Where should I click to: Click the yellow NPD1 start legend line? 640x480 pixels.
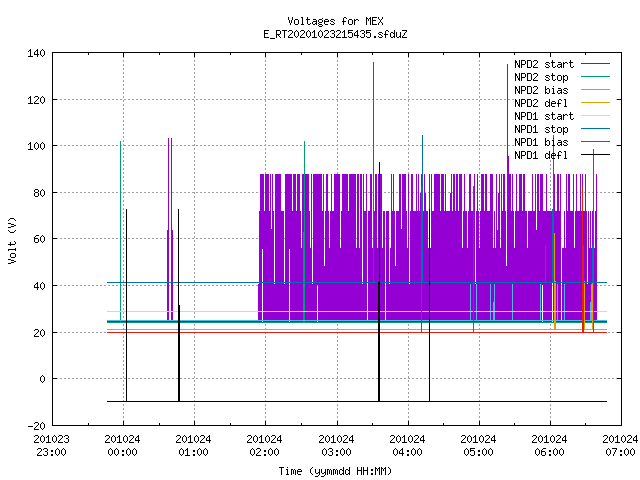[595, 116]
